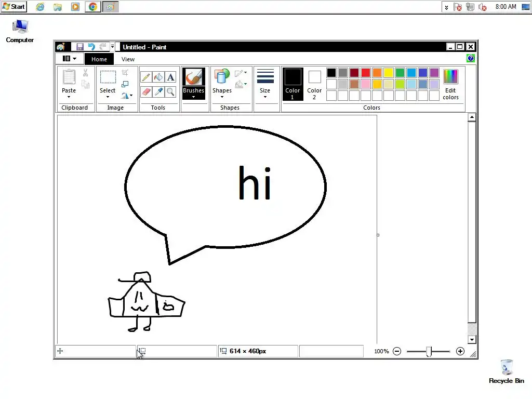Select the Fill with color bucket tool
The height and width of the screenshot is (399, 532).
pyautogui.click(x=158, y=77)
